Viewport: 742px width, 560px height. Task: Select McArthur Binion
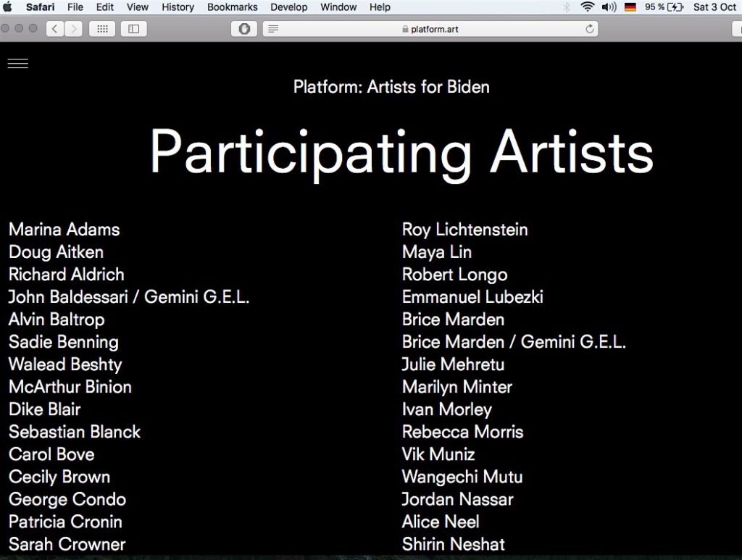[70, 387]
